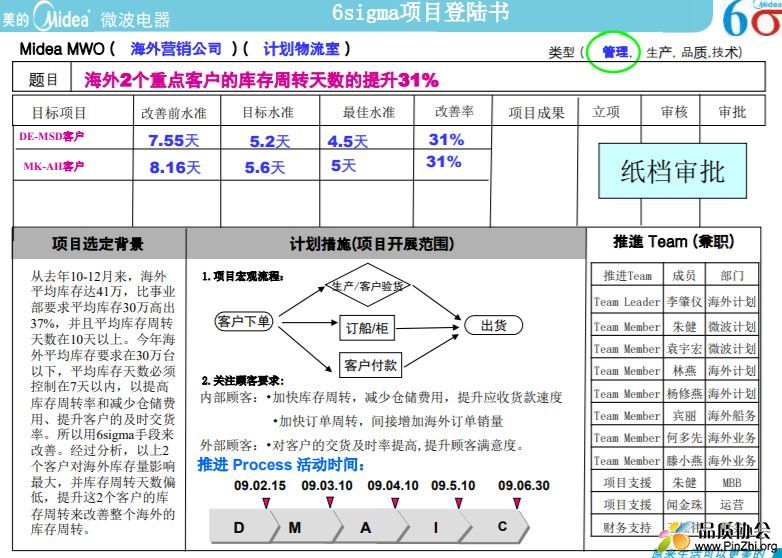Image resolution: width=782 pixels, height=558 pixels.
Task: Select the 7.55天 value cell
Action: (x=174, y=141)
